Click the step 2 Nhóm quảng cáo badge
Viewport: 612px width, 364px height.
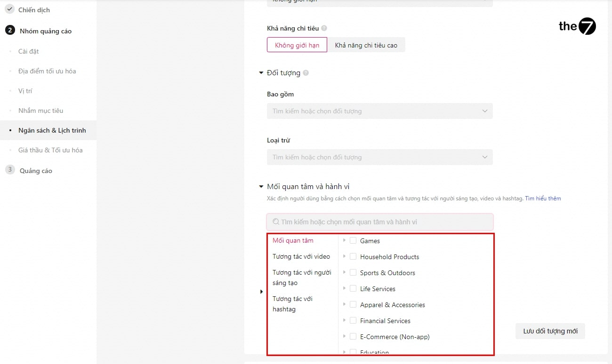tap(10, 31)
